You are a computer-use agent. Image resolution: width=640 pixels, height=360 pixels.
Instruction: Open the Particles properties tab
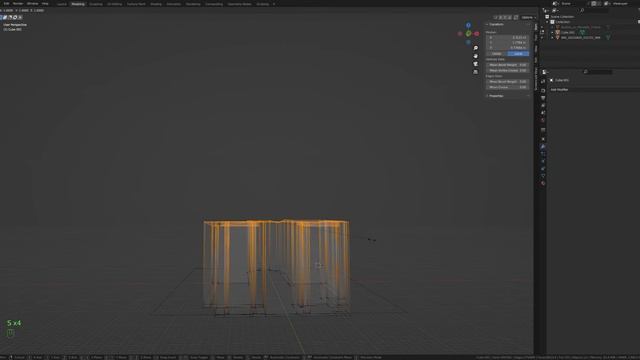543,154
